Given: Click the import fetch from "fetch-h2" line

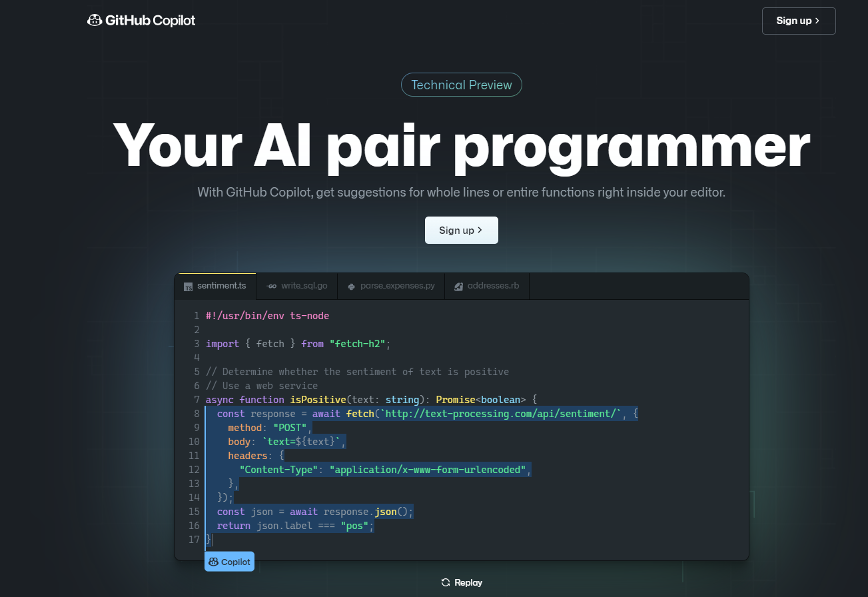Looking at the screenshot, I should (x=298, y=344).
